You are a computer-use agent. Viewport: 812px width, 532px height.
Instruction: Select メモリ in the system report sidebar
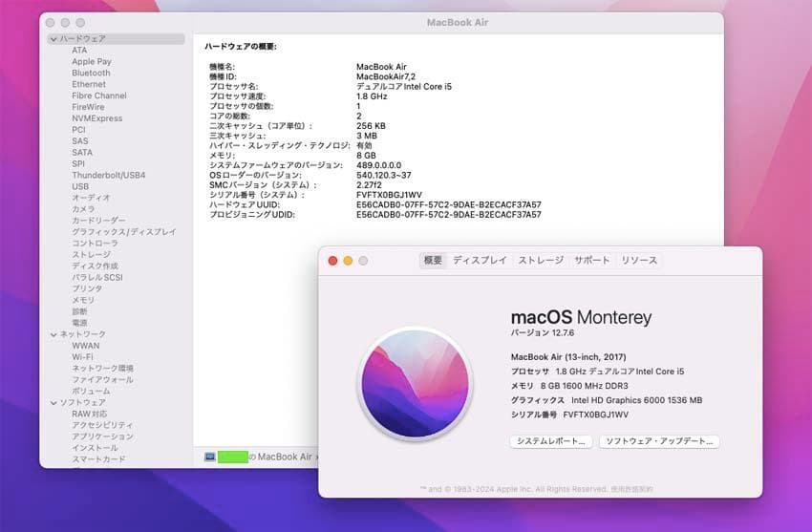click(x=83, y=300)
